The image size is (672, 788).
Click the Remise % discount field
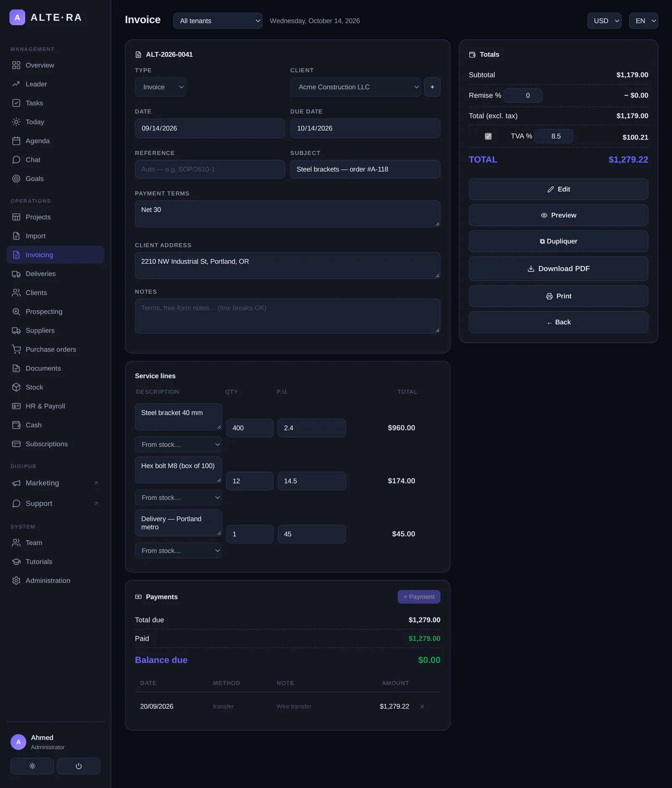[522, 95]
